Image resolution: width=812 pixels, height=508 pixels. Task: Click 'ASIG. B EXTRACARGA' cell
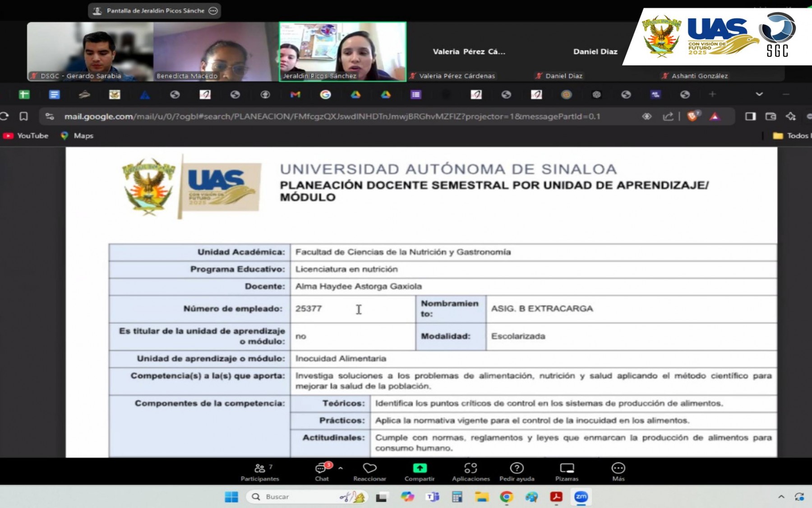pos(631,309)
